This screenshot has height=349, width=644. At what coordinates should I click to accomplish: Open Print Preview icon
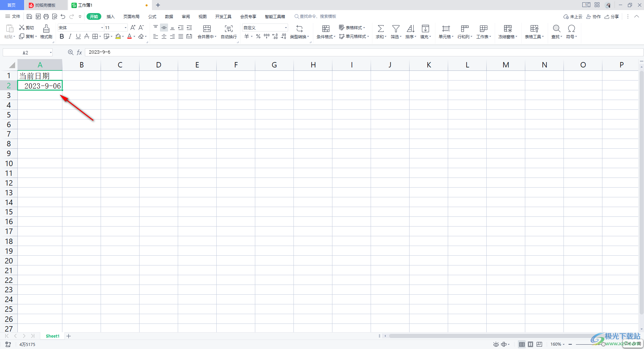(54, 16)
